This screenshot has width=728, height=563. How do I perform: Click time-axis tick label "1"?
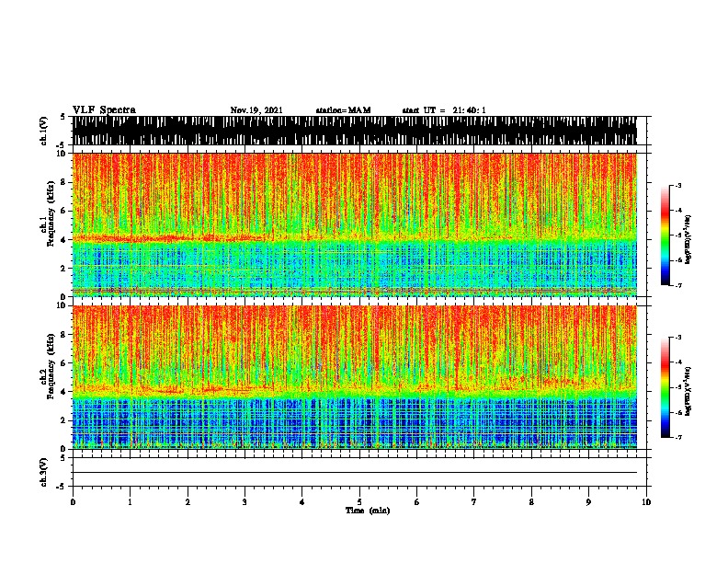(130, 502)
